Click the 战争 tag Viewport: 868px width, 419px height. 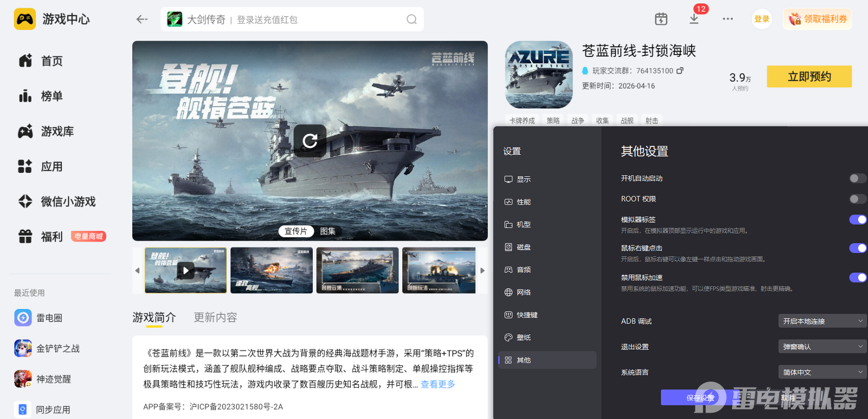click(578, 120)
